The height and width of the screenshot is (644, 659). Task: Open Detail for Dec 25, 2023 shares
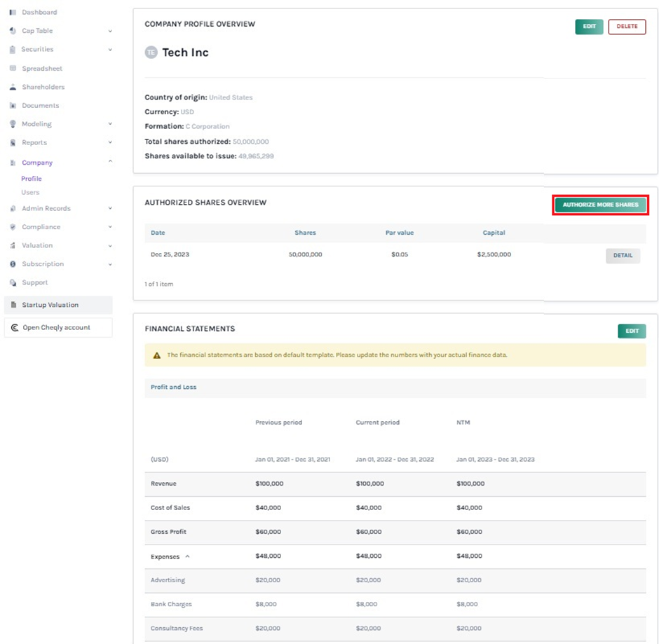pos(623,256)
